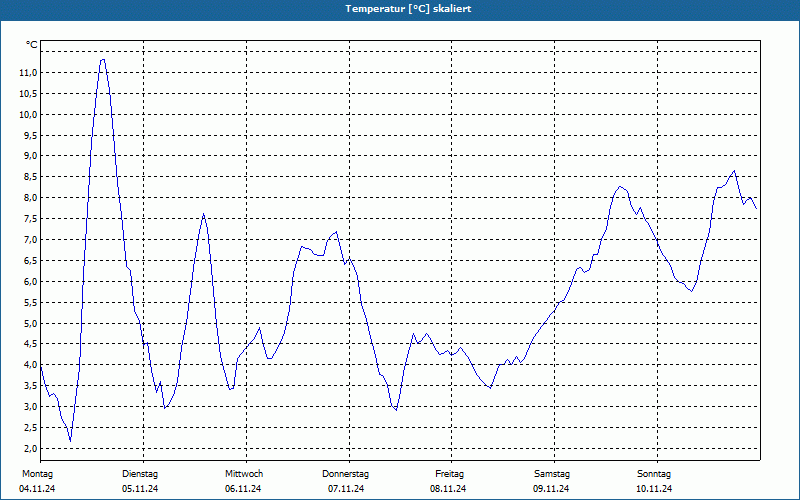Select the date 09.11.24
The image size is (800, 500).
tap(551, 489)
